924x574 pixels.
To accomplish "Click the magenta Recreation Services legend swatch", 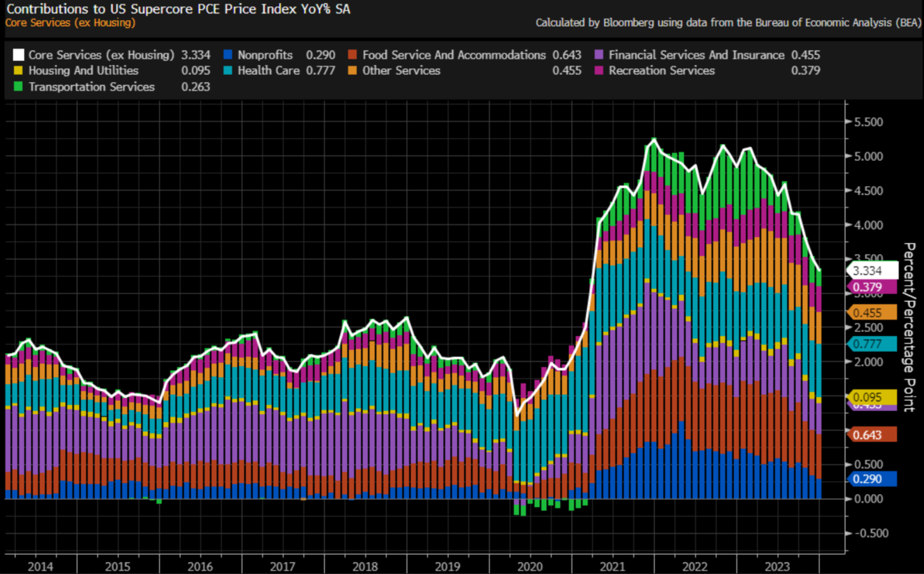I will pyautogui.click(x=599, y=71).
